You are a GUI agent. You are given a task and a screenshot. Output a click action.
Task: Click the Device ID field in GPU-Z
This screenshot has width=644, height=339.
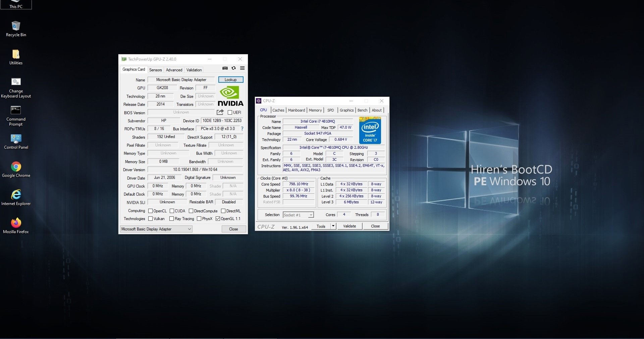(222, 121)
